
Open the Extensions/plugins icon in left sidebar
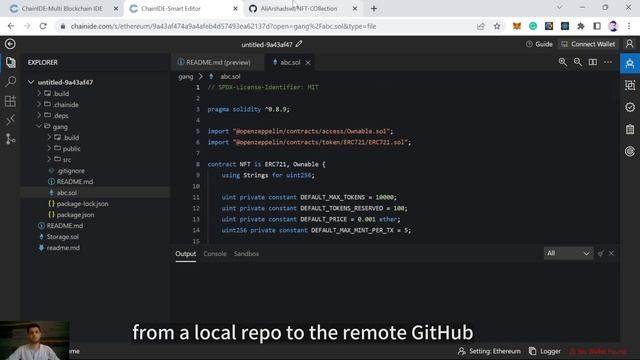(11, 101)
